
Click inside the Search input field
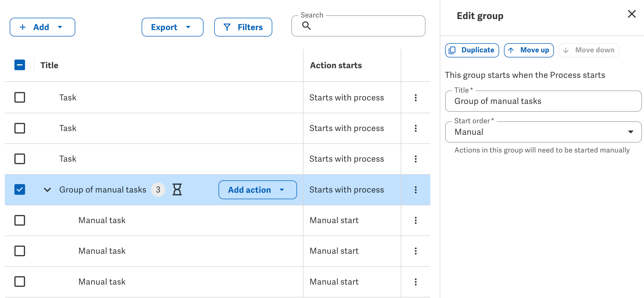(358, 26)
